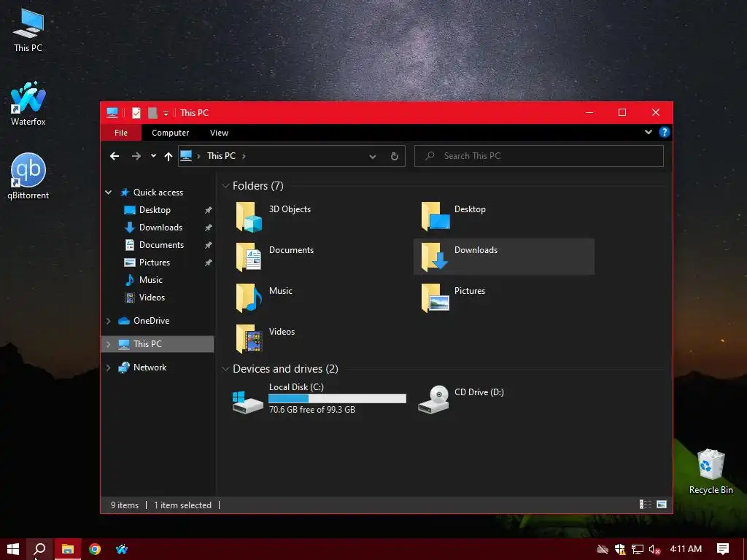
Task: Open address bar history dropdown
Action: [373, 156]
